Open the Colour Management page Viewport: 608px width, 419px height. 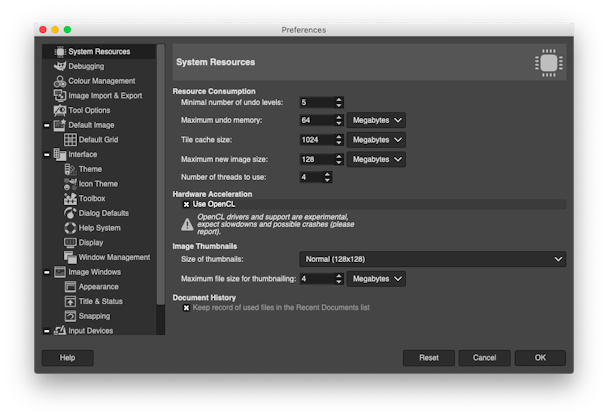click(x=102, y=81)
